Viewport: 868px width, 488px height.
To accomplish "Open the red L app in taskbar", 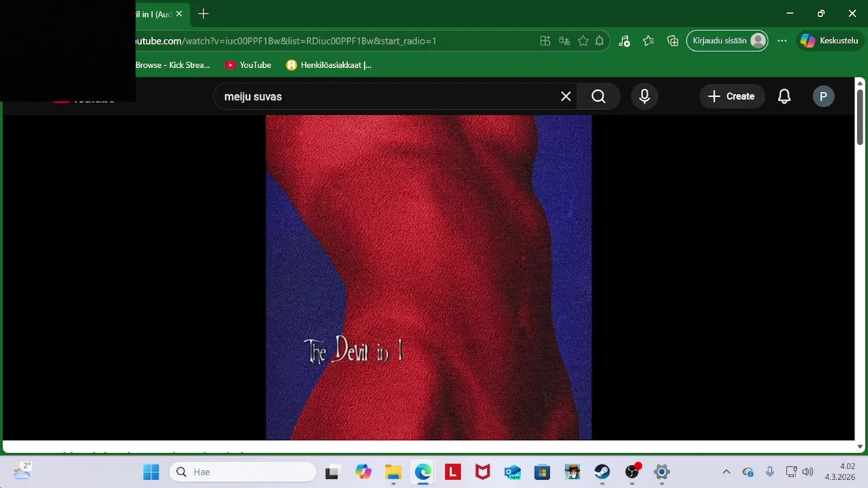I will point(453,472).
